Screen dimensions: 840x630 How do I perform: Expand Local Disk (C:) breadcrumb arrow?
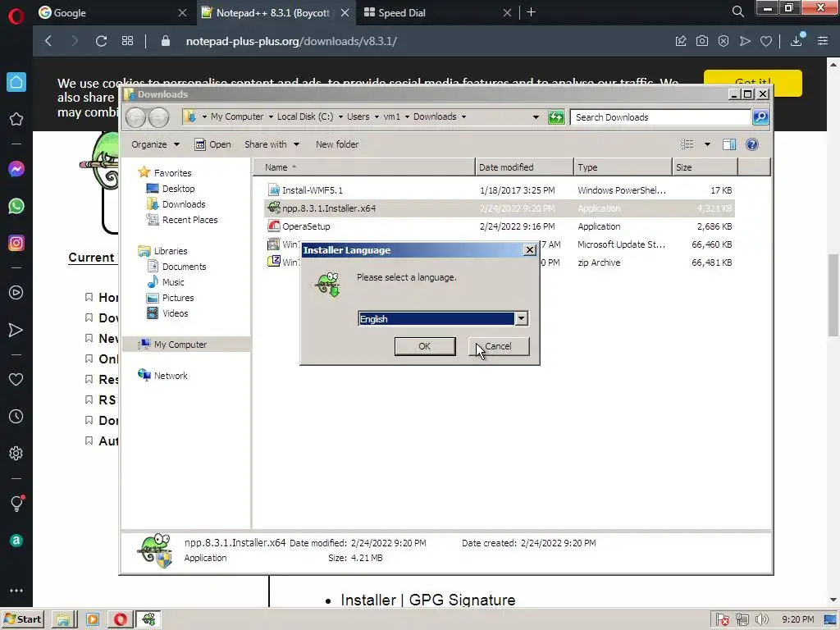tap(340, 116)
